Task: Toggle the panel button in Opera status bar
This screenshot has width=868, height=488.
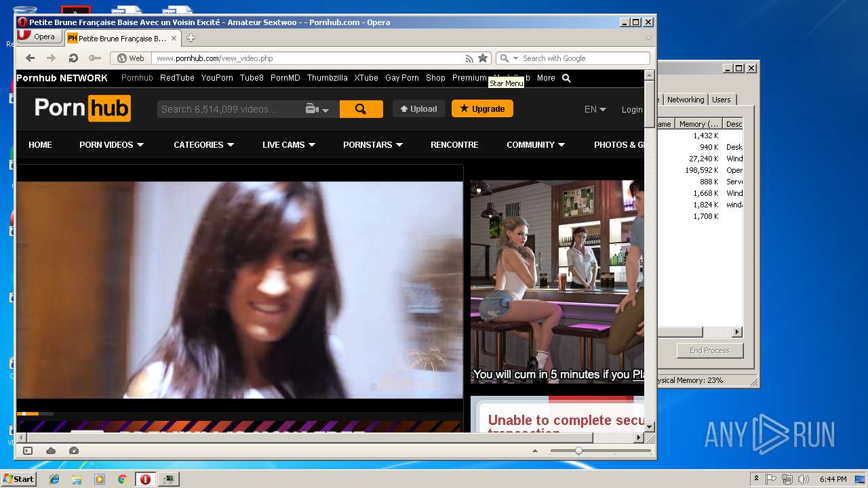Action: (x=28, y=451)
